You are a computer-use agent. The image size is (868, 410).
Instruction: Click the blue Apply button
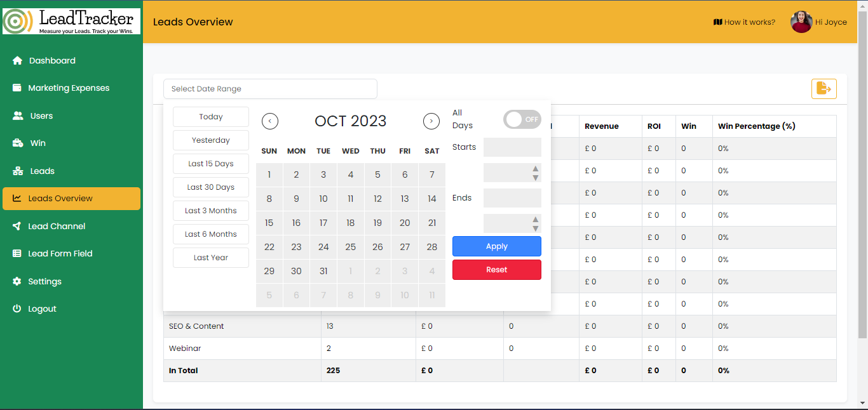(497, 246)
